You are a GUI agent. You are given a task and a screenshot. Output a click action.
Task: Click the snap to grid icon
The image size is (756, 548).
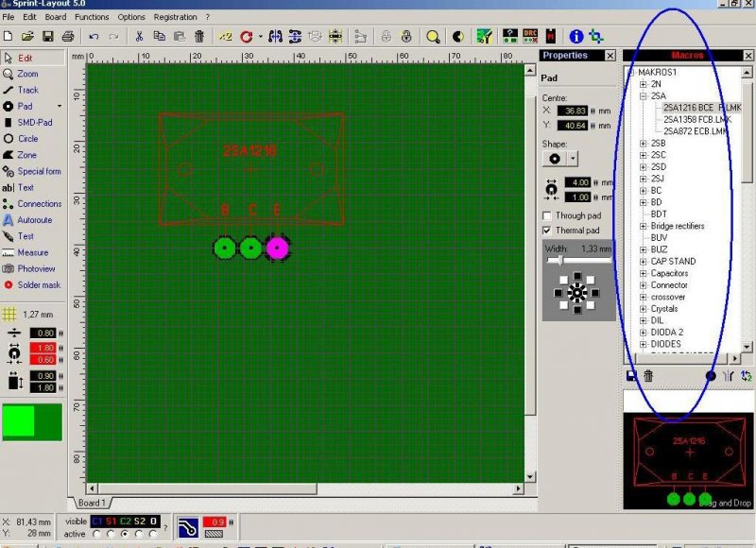click(335, 36)
